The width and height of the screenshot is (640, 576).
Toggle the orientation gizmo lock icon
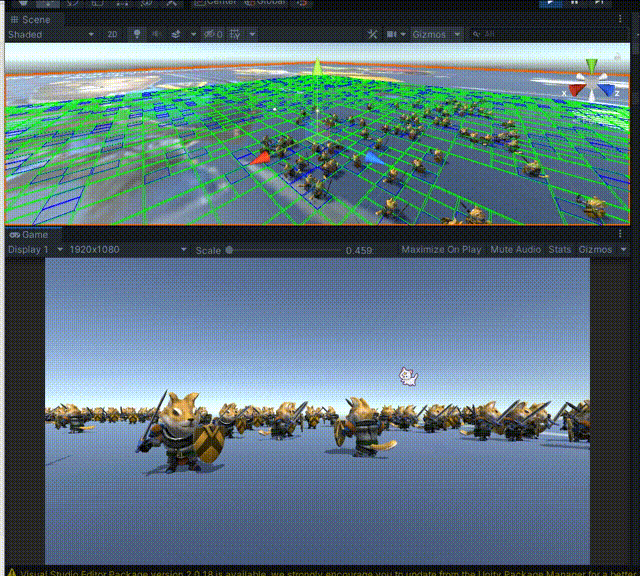click(x=618, y=57)
